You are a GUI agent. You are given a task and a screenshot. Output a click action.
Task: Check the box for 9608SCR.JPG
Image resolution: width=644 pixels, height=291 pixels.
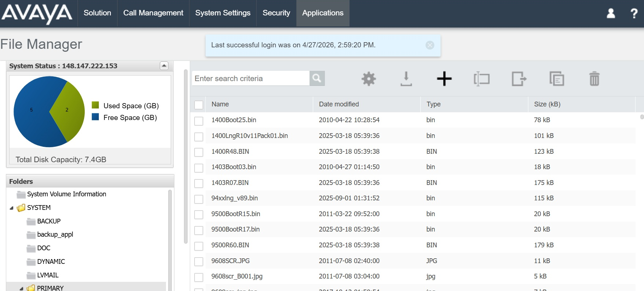[199, 261]
